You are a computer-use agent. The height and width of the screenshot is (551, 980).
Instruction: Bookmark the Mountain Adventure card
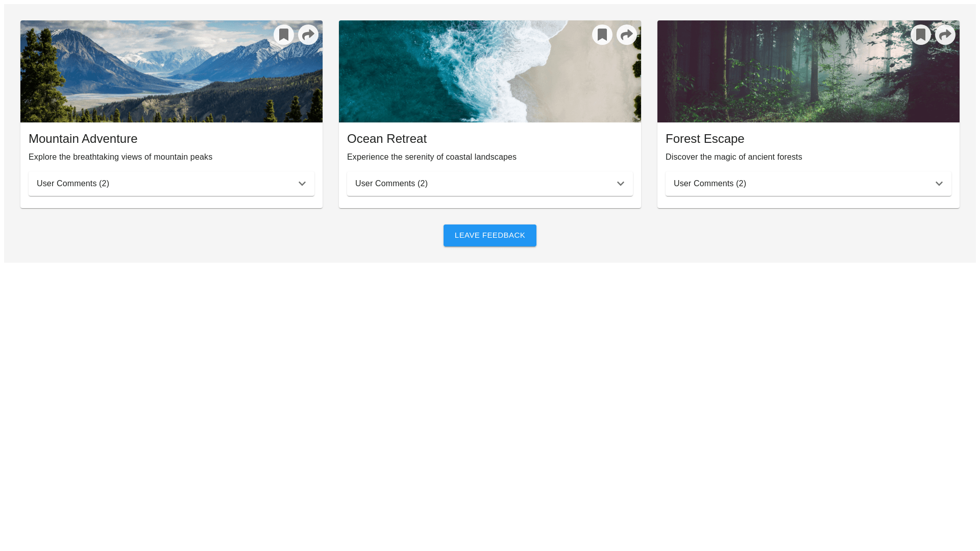284,35
